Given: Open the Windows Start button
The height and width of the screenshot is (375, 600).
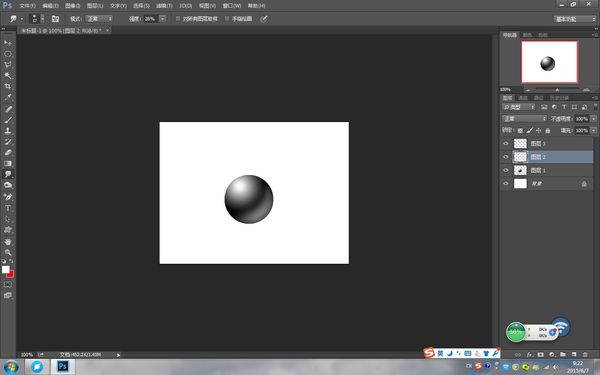Looking at the screenshot, I should click(11, 367).
